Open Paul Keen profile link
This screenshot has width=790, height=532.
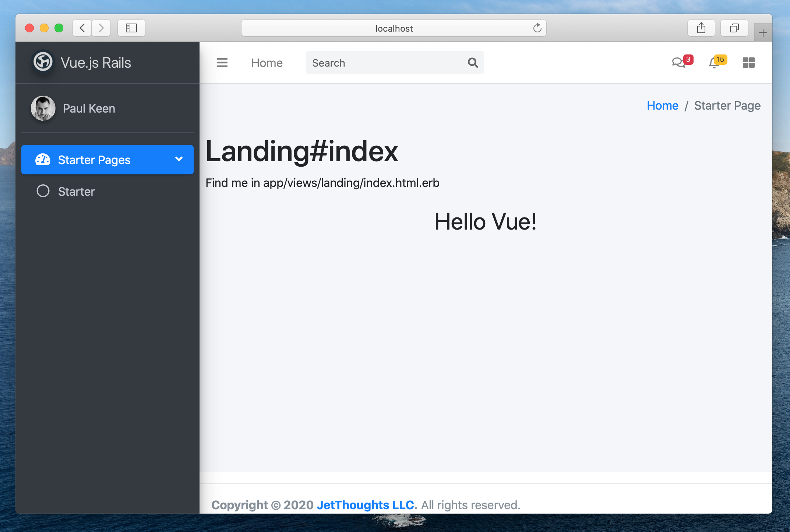tap(89, 109)
